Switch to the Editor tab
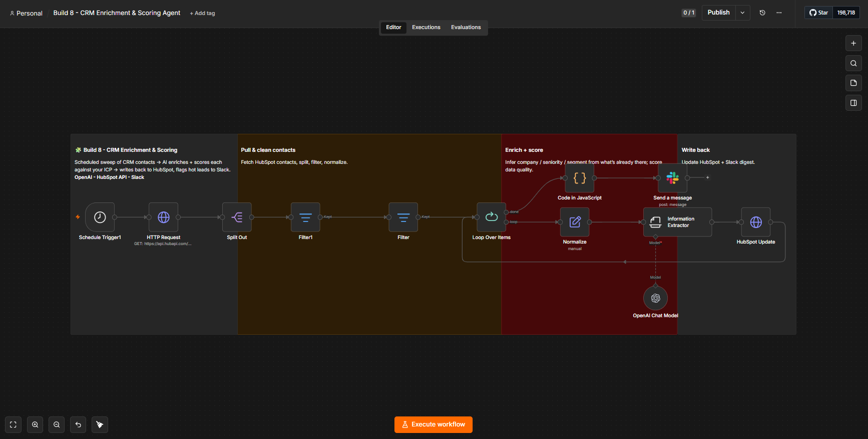 pyautogui.click(x=393, y=27)
